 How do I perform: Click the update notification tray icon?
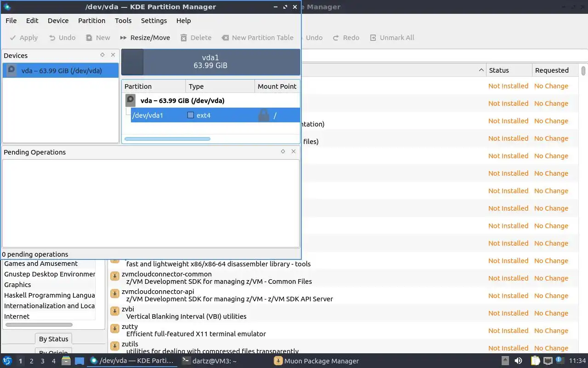tap(560, 361)
